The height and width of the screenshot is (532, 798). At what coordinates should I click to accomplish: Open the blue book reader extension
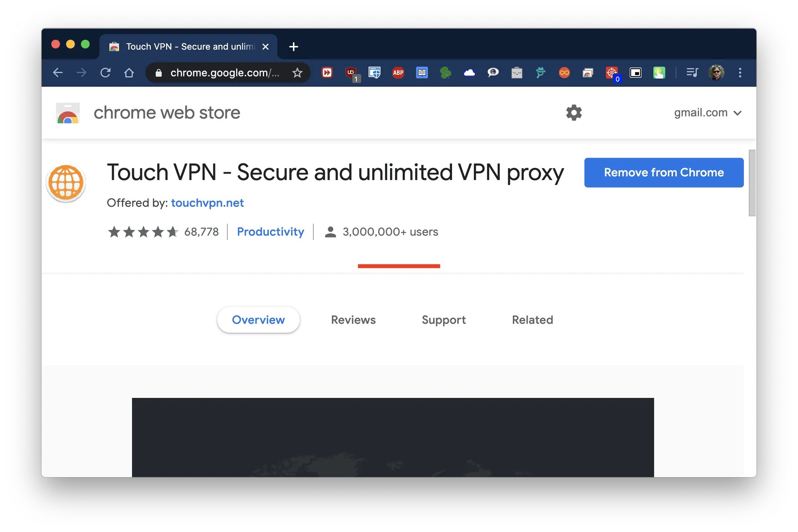coord(422,73)
